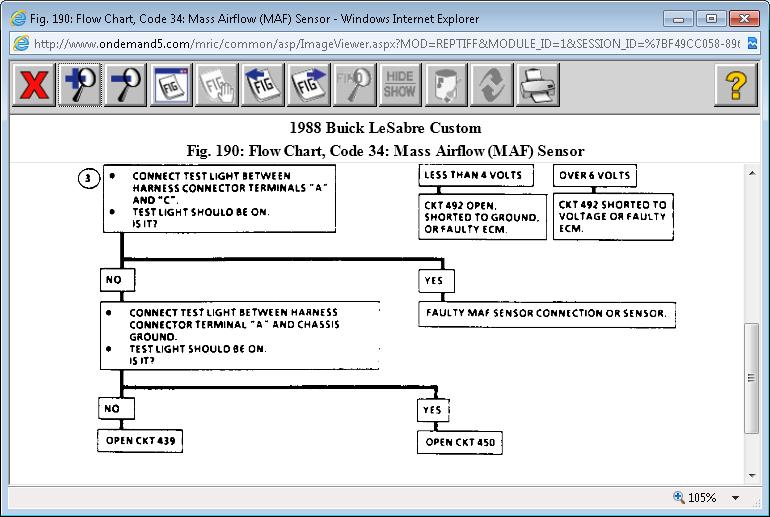Go to next figure with right arrow FIG
Viewport: 770px width, 517px height.
(308, 84)
